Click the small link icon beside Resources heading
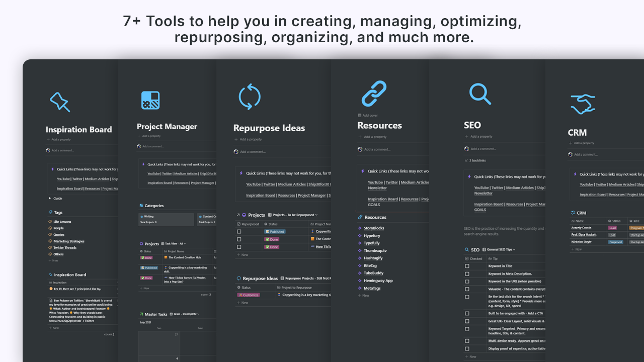This screenshot has height=362, width=644. click(x=360, y=217)
